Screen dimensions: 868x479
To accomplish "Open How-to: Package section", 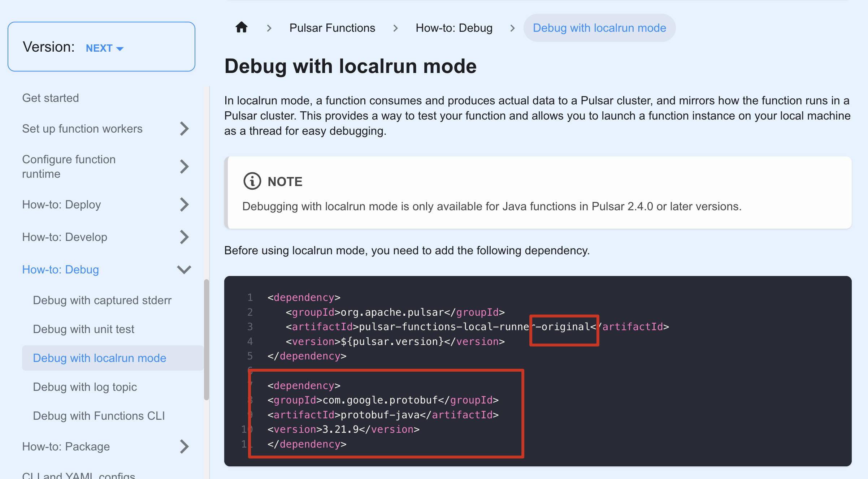I will 66,446.
